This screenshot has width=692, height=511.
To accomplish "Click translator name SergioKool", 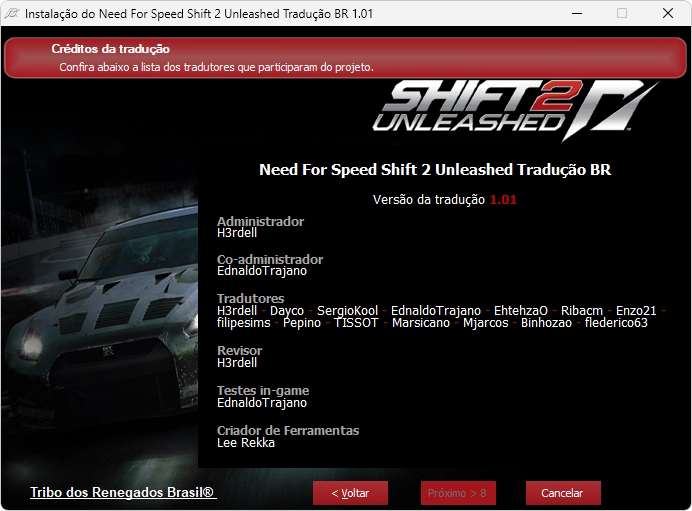I will (347, 311).
